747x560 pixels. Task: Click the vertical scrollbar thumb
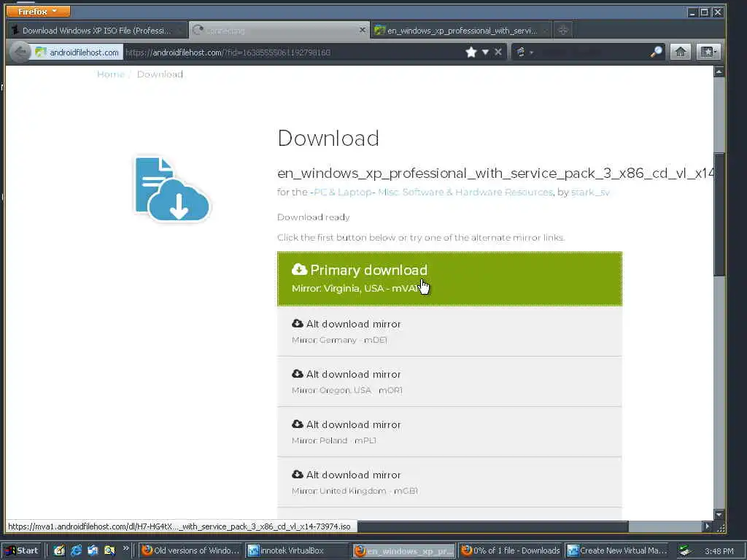[719, 214]
